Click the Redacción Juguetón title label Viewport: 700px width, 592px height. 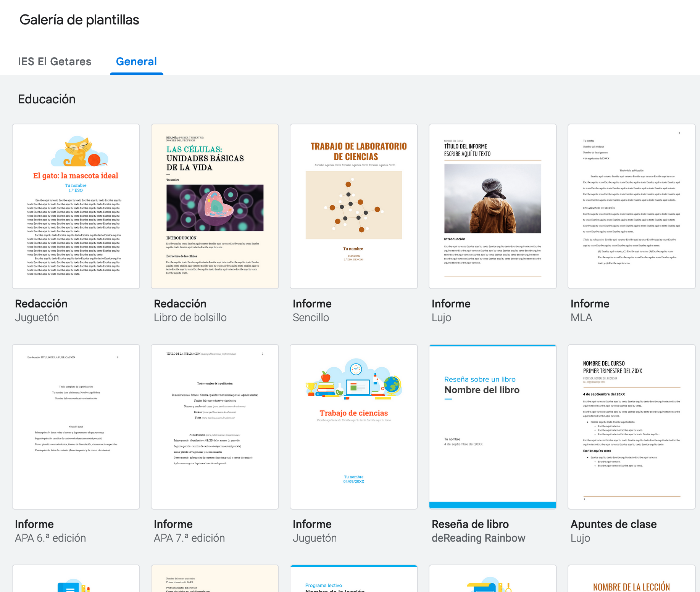(x=41, y=304)
